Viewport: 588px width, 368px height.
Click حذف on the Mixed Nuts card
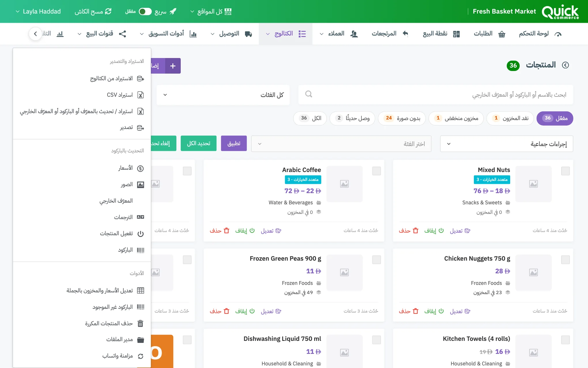(x=408, y=231)
